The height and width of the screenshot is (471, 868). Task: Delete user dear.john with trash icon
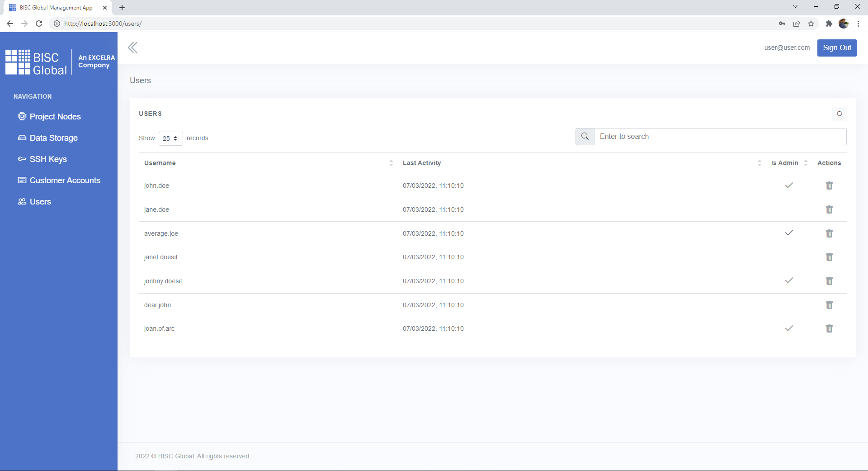829,305
